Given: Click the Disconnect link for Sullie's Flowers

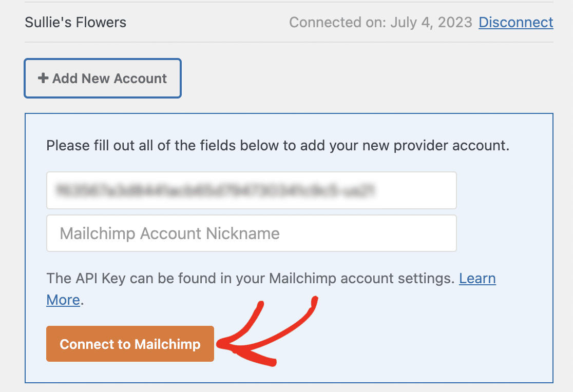Looking at the screenshot, I should [515, 23].
